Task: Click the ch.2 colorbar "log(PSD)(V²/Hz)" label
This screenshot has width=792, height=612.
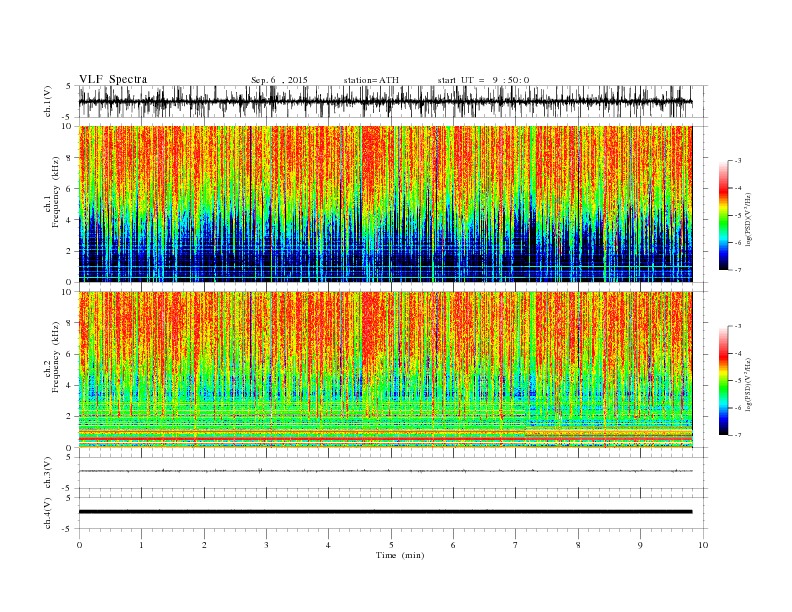Action: 749,384
